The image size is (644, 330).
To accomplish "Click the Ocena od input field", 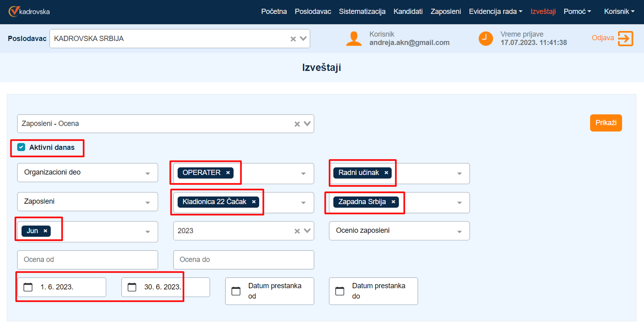I will (87, 260).
